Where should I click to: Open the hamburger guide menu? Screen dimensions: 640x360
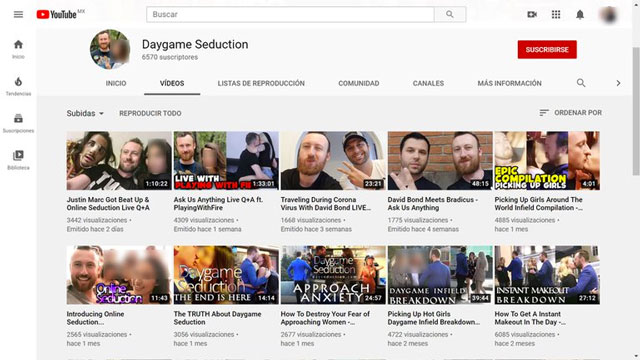[x=18, y=15]
